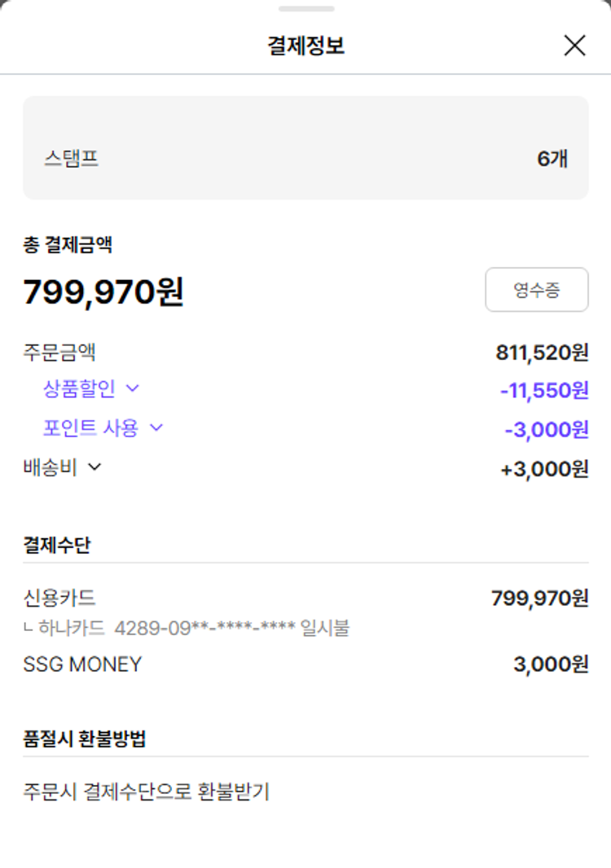This screenshot has width=611, height=868.
Task: Expand the 배송비 shipping fee chevron
Action: [x=95, y=467]
